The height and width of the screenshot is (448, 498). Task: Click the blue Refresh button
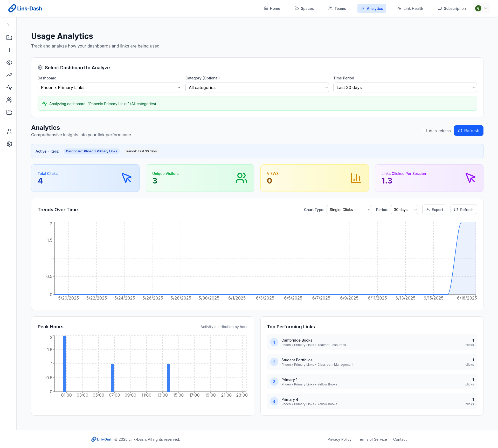pyautogui.click(x=468, y=131)
